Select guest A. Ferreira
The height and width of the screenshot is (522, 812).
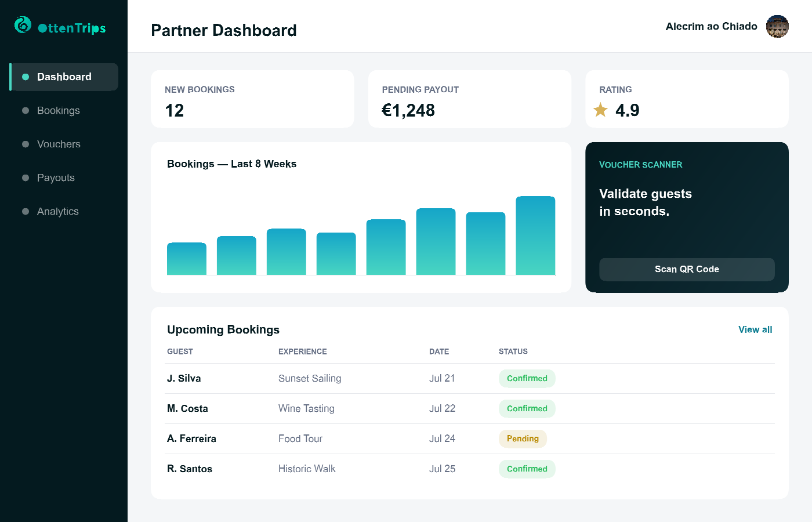coord(191,439)
